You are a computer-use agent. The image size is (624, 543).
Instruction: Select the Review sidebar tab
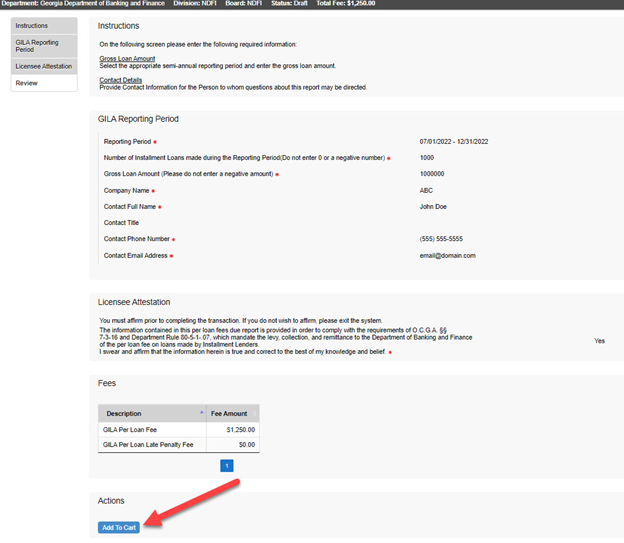(x=27, y=83)
